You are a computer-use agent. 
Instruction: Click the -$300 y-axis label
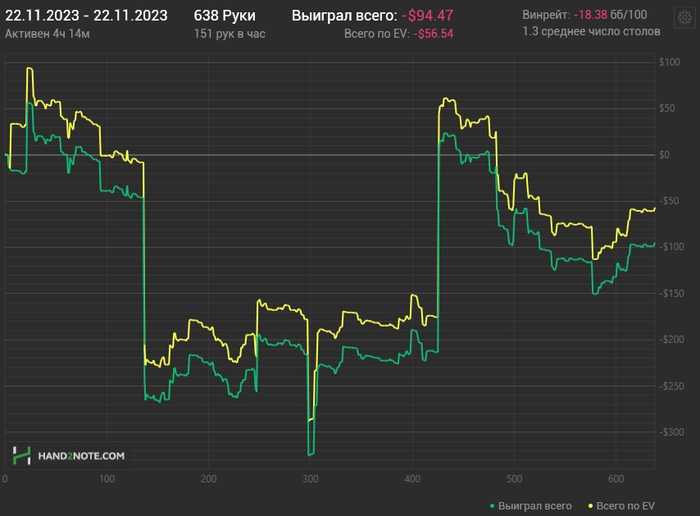point(671,432)
